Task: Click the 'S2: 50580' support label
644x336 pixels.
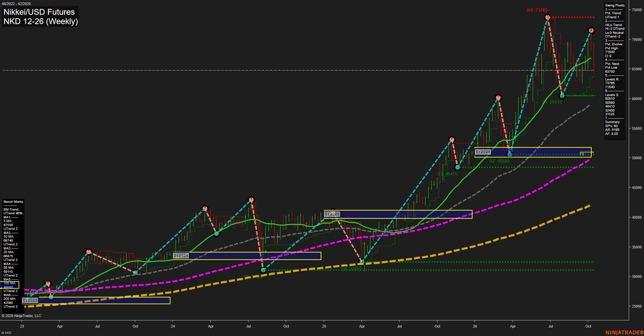Action: coord(499,161)
